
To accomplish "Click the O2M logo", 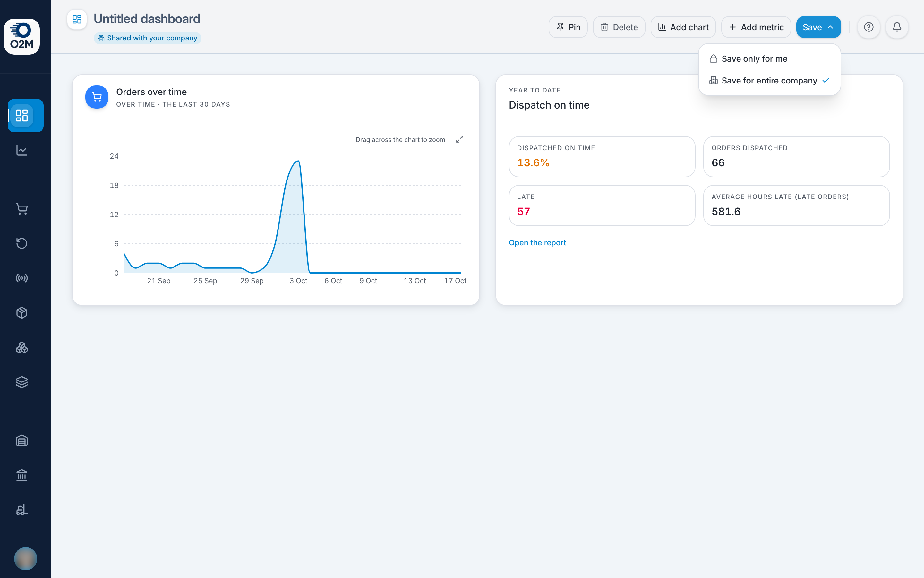I will tap(22, 36).
